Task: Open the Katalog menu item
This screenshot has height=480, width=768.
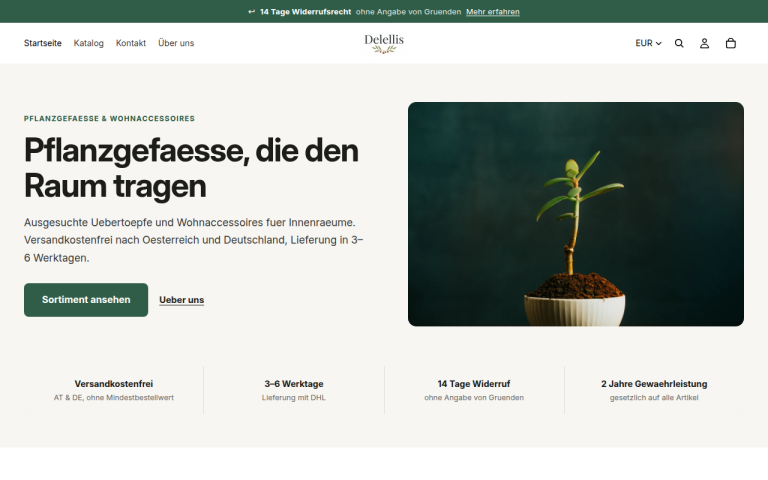Action: 89,43
